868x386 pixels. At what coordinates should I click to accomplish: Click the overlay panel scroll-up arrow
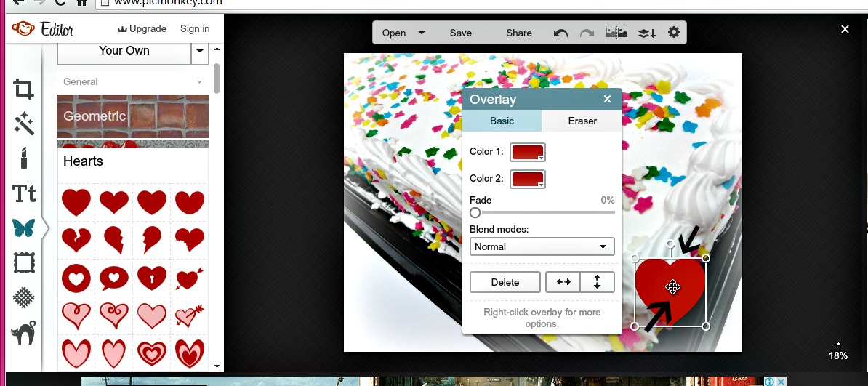click(x=217, y=49)
